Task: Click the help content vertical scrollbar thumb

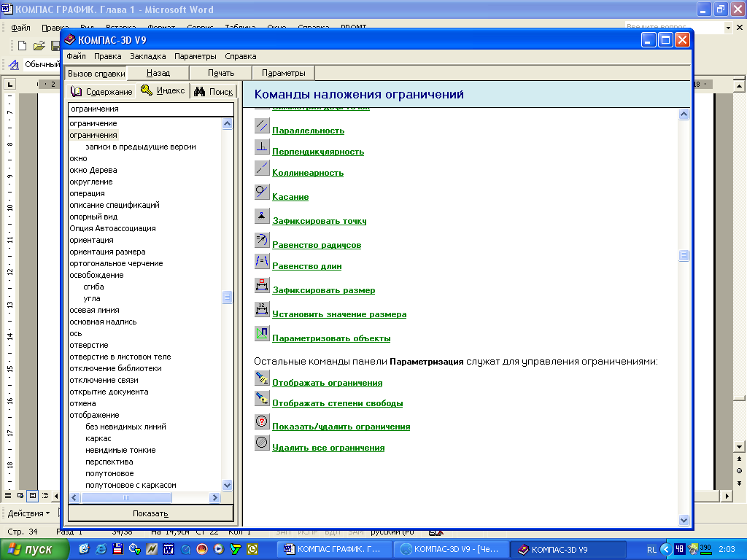Action: click(x=684, y=256)
